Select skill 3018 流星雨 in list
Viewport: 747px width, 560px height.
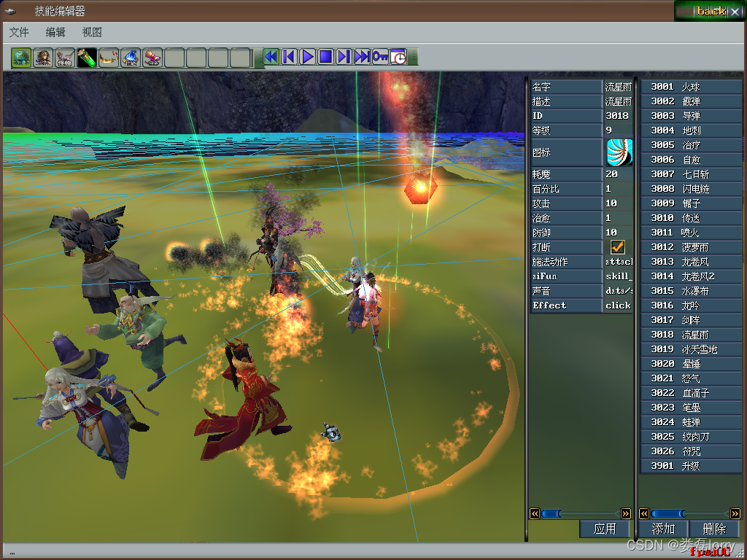pyautogui.click(x=692, y=335)
